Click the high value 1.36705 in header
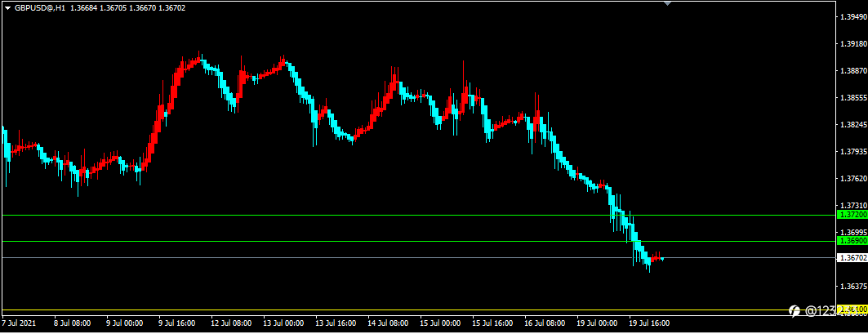The height and width of the screenshot is (334, 868). tap(113, 8)
